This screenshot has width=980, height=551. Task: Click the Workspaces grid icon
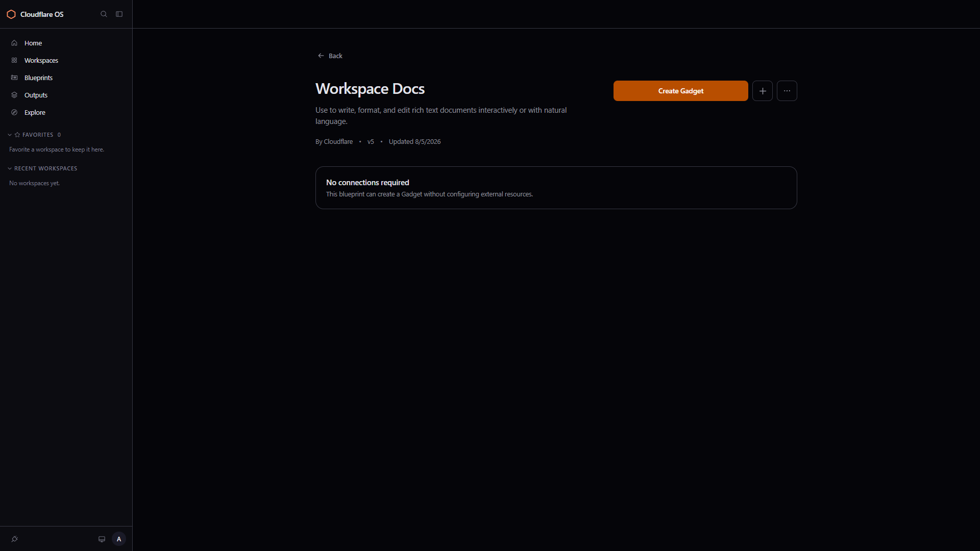(x=14, y=60)
